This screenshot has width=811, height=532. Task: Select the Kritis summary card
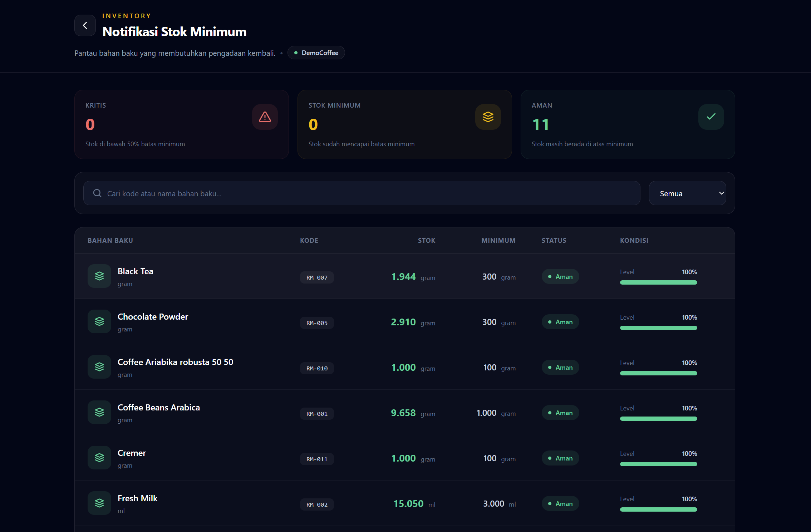click(x=182, y=124)
